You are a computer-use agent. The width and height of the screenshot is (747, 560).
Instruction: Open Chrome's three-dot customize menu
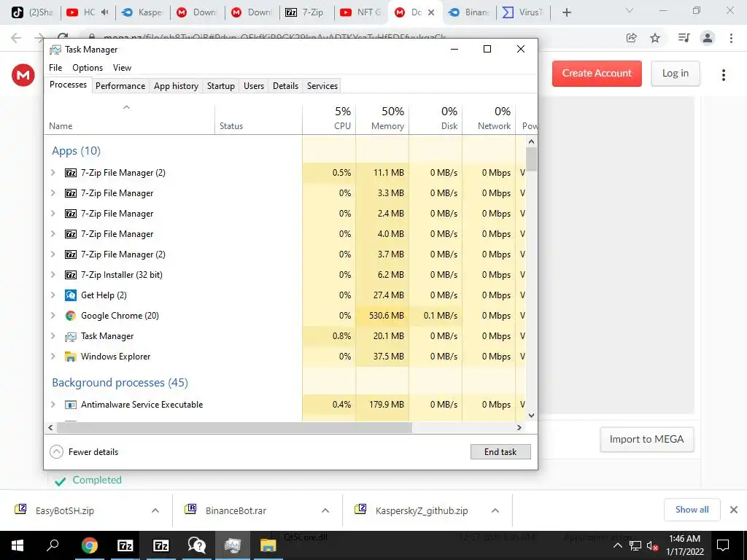tap(731, 38)
